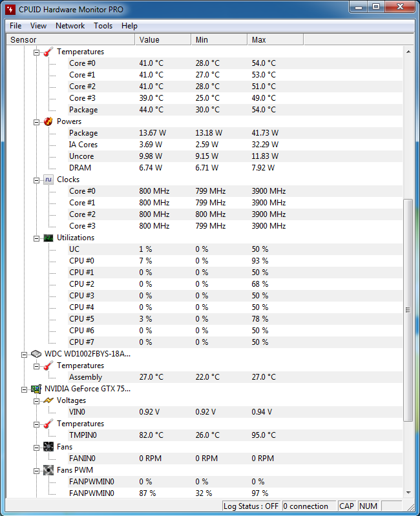Collapse the Clocks group
Viewport: 420px width, 516px height.
[x=37, y=180]
